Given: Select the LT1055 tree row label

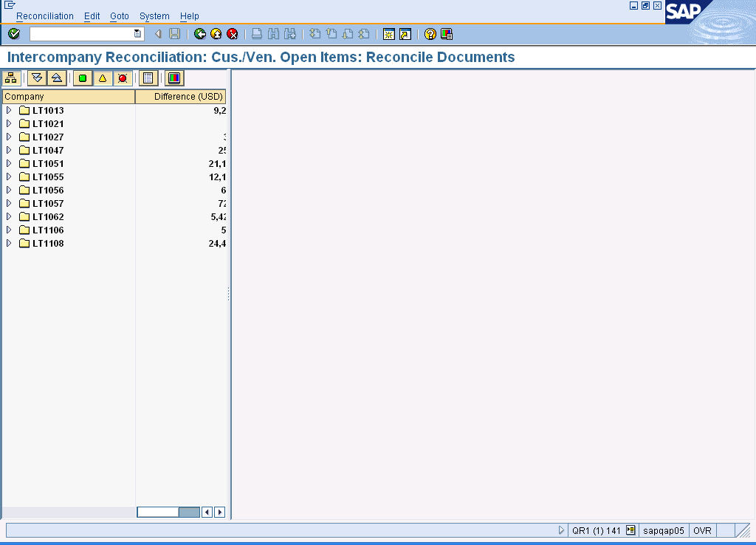Looking at the screenshot, I should (x=48, y=177).
